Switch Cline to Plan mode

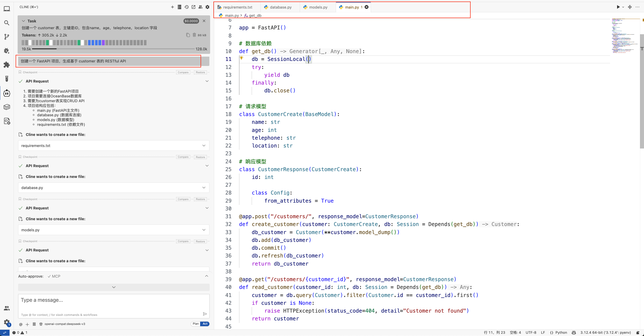click(x=196, y=324)
